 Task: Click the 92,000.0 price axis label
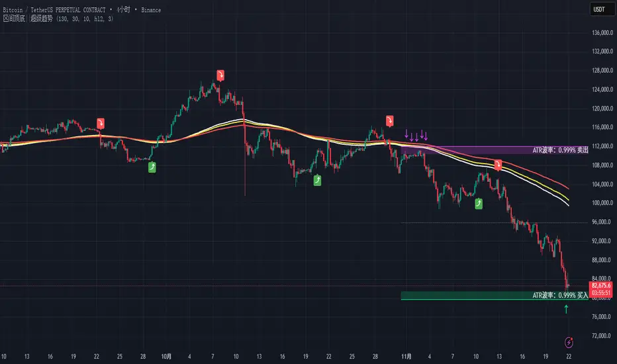(602, 241)
